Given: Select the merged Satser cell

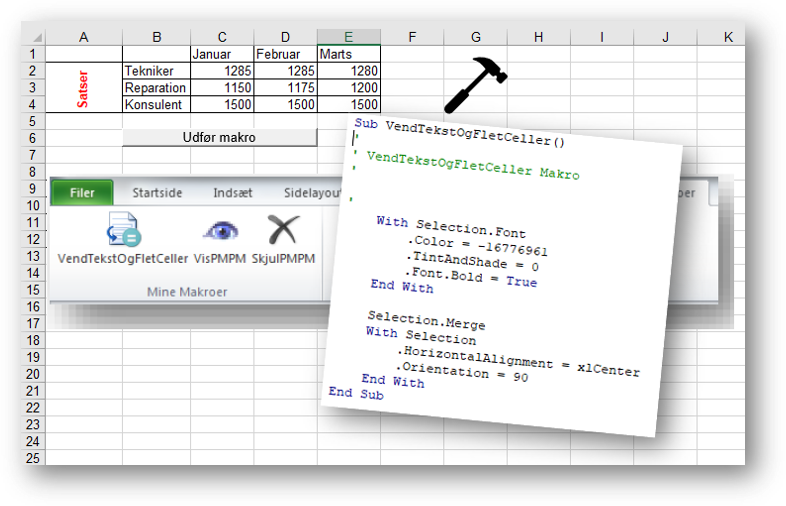Looking at the screenshot, I should [x=83, y=88].
